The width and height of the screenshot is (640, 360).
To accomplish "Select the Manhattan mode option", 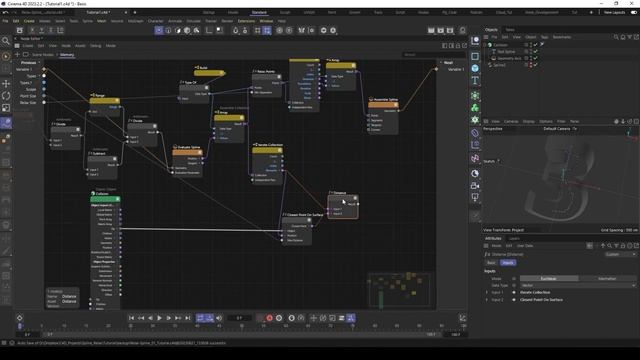I will [607, 278].
